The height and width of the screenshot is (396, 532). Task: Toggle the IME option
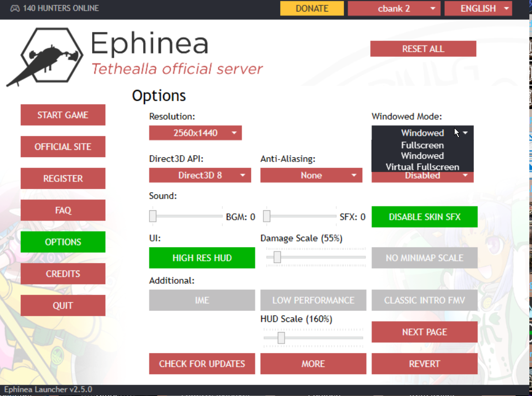pos(202,300)
